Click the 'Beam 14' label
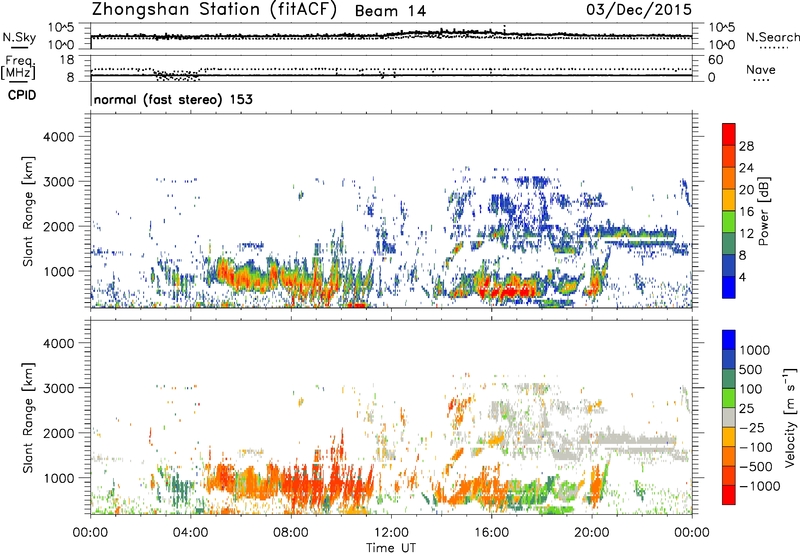This screenshot has height=554, width=800. pos(390,11)
